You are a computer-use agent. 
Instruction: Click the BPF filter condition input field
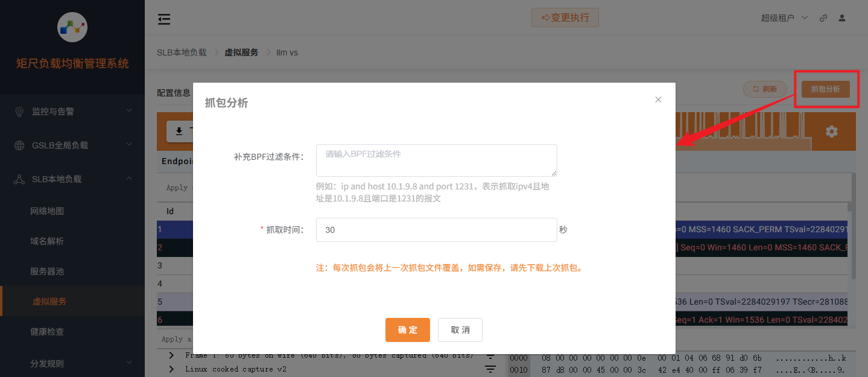[436, 160]
